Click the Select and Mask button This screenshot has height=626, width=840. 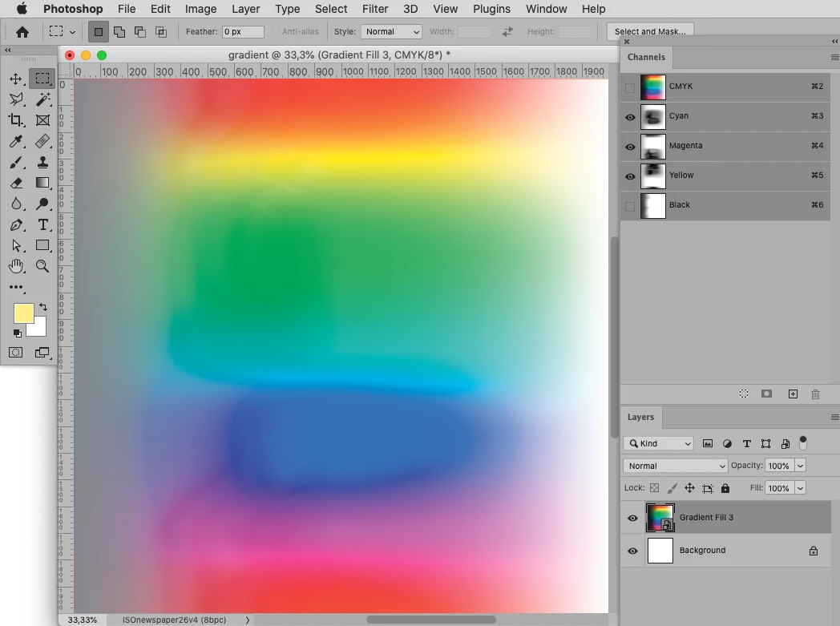[x=650, y=31]
